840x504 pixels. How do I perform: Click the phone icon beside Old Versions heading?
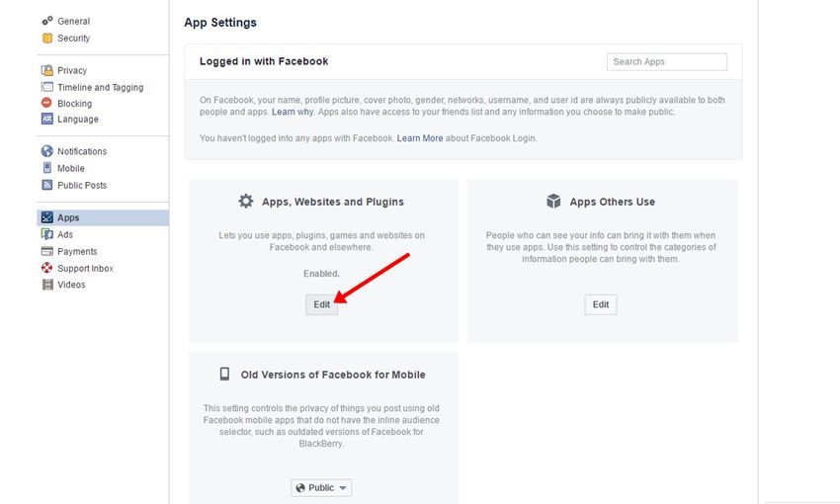(x=224, y=374)
